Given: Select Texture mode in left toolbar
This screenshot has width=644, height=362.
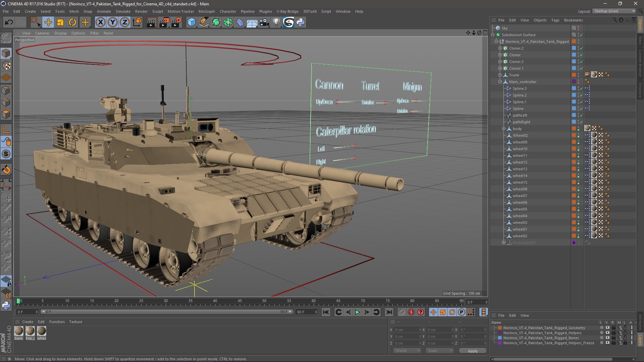Looking at the screenshot, I should (x=6, y=66).
